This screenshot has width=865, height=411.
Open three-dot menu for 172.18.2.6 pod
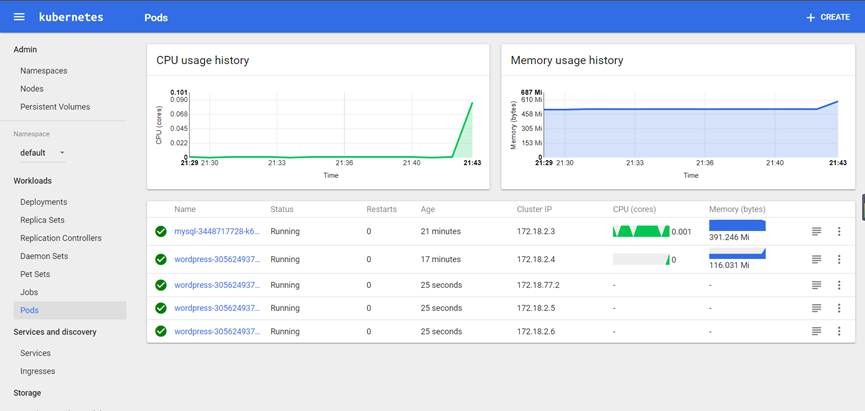tap(839, 331)
